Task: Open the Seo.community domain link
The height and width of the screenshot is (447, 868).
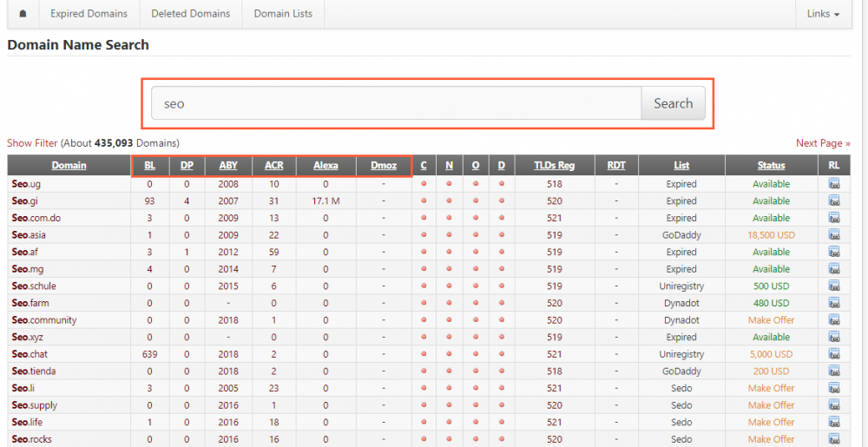Action: coord(44,320)
